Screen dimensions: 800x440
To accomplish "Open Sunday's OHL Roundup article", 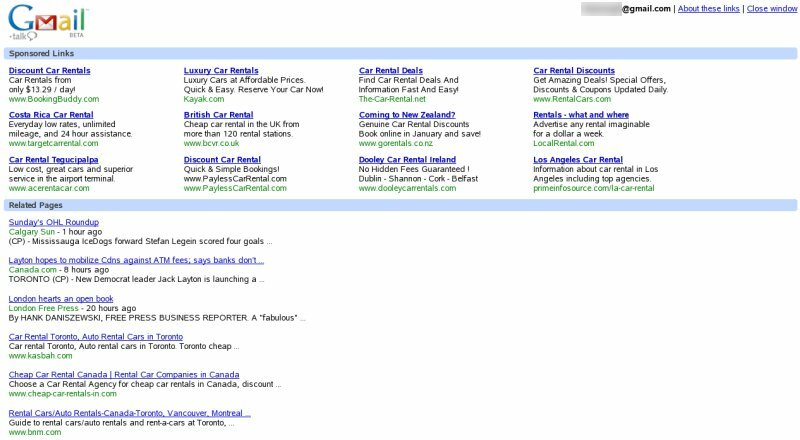I will coord(54,222).
